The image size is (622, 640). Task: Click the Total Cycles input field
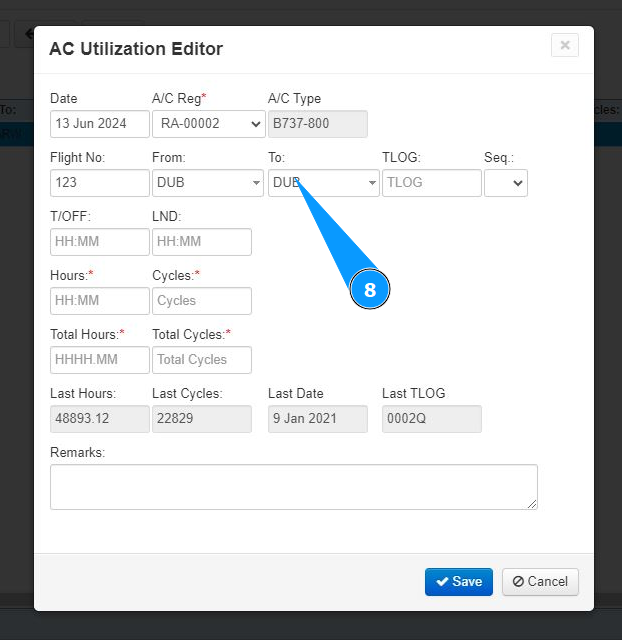click(x=201, y=360)
